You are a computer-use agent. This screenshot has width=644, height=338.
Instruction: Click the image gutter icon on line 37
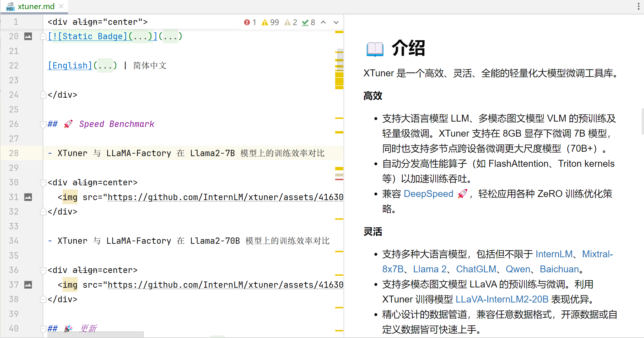tap(28, 285)
